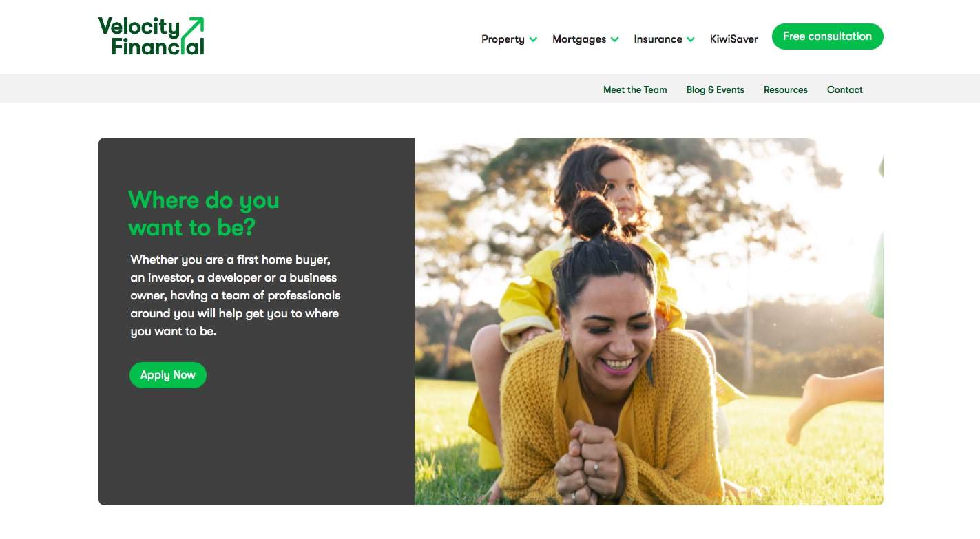Go to the Contact page
Viewport: 980px width, 539px height.
[844, 89]
